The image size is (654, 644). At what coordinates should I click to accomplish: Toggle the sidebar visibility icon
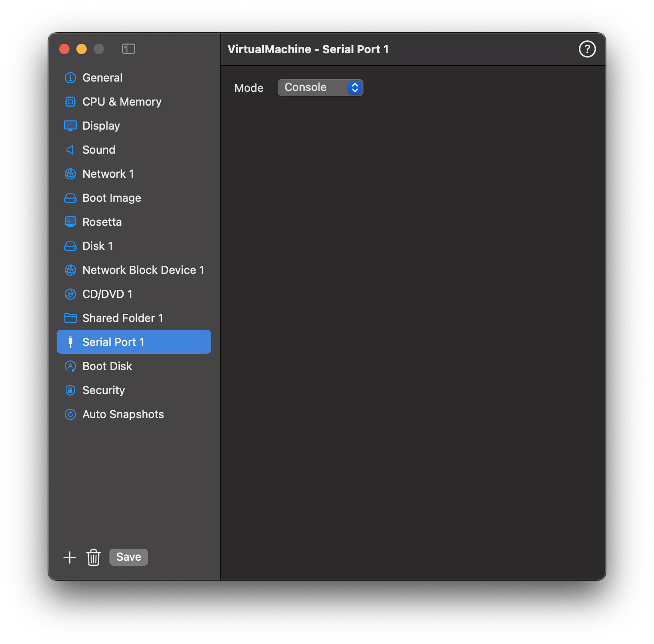point(129,49)
